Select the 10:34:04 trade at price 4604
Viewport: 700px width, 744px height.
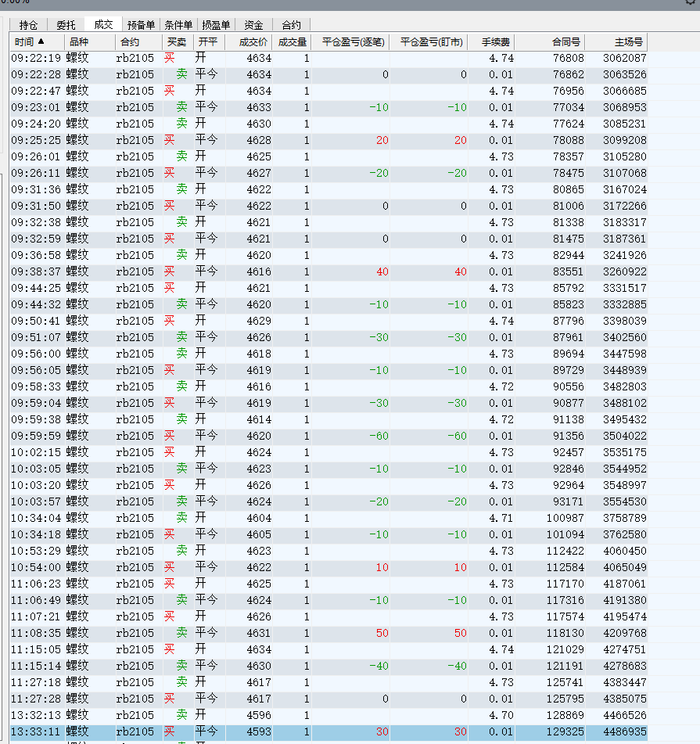(x=313, y=518)
